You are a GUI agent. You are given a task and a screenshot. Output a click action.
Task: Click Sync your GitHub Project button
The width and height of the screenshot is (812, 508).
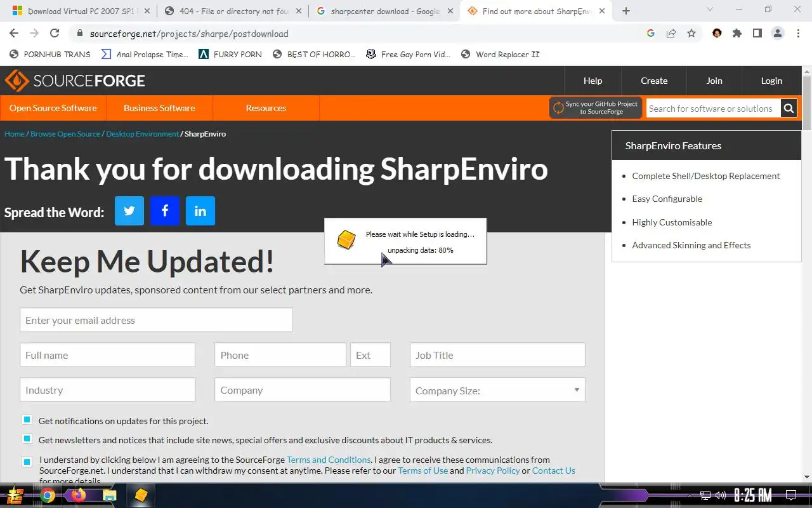(596, 108)
